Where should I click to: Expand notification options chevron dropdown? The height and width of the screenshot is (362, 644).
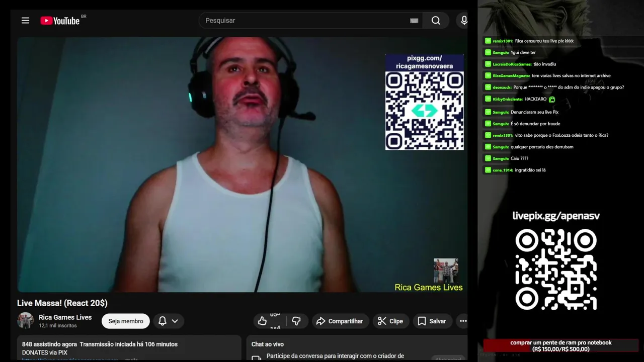point(175,321)
